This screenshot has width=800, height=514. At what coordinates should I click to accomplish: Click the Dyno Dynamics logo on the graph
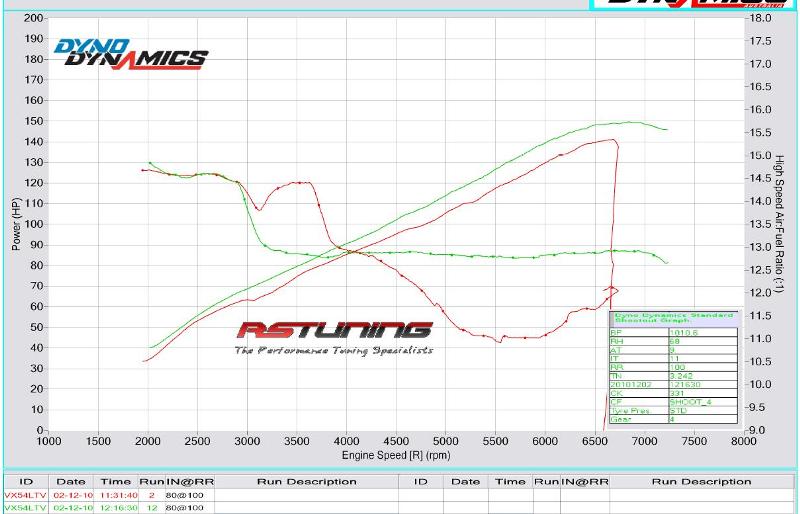[131, 53]
